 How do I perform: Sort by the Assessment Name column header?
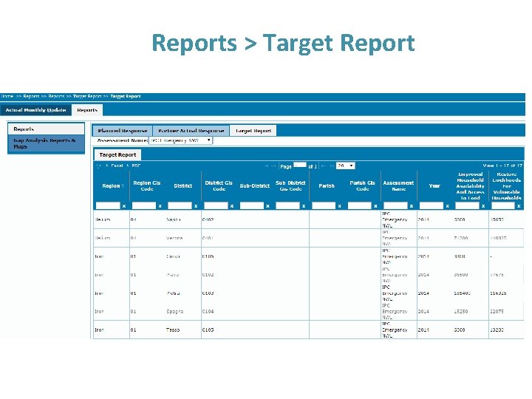399,186
